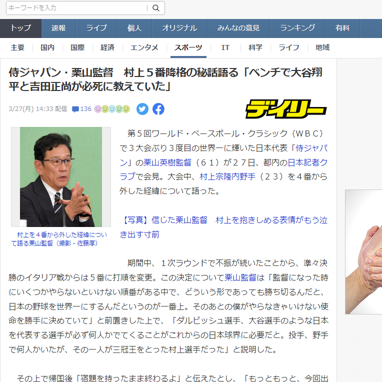The height and width of the screenshot is (382, 382).
Task: Switch to the 速報 navigation tab
Action: point(59,28)
